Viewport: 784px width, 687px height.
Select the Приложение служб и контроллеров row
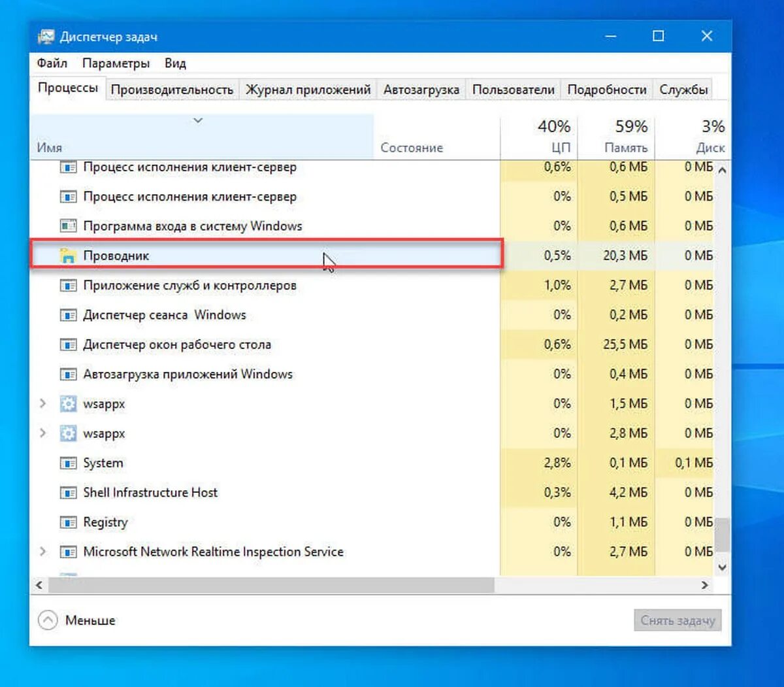(372, 286)
